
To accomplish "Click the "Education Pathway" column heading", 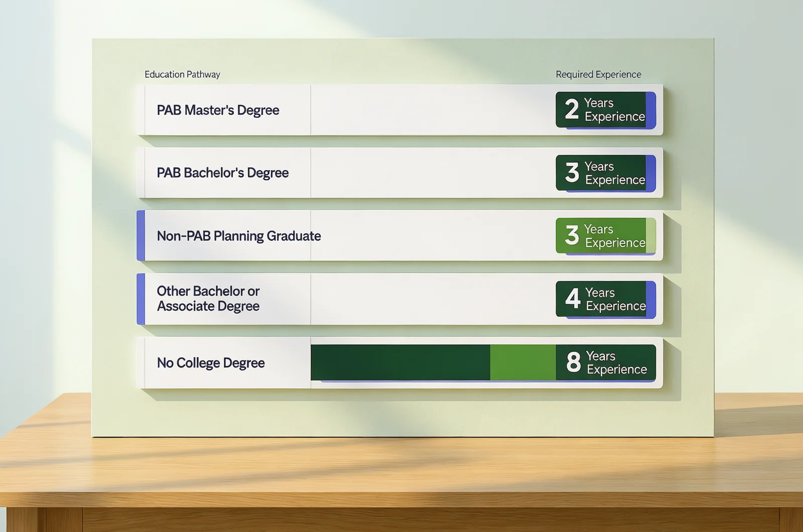I will pos(182,74).
